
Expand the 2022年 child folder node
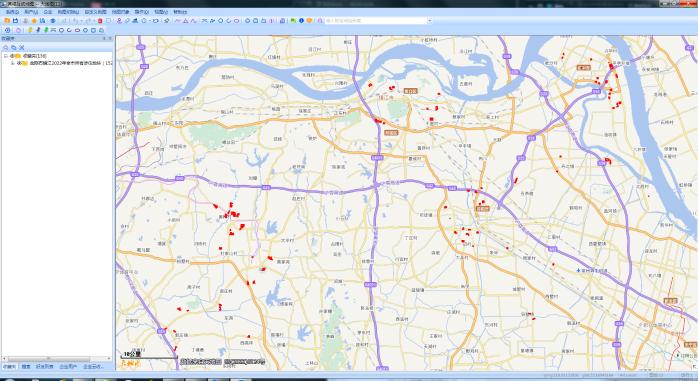tap(12, 63)
